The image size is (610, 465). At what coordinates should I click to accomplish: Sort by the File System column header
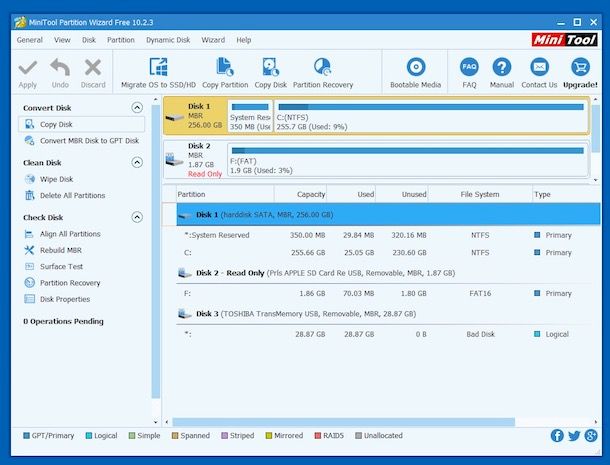(480, 194)
